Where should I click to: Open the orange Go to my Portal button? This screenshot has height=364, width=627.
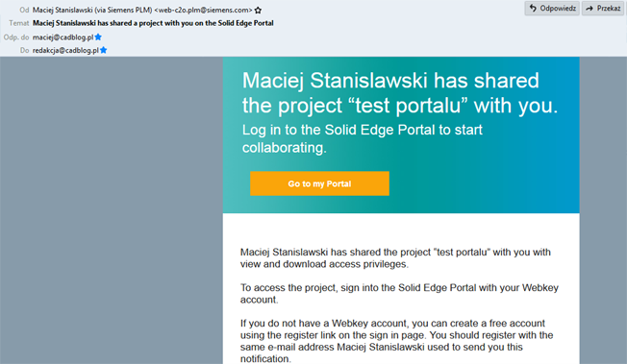click(319, 183)
